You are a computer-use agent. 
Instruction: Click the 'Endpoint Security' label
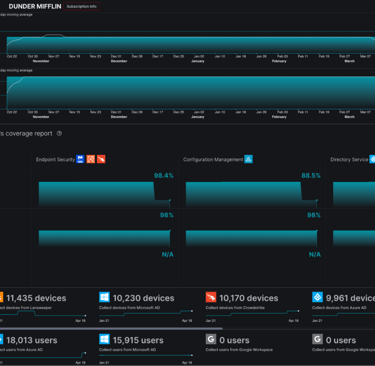[55, 159]
